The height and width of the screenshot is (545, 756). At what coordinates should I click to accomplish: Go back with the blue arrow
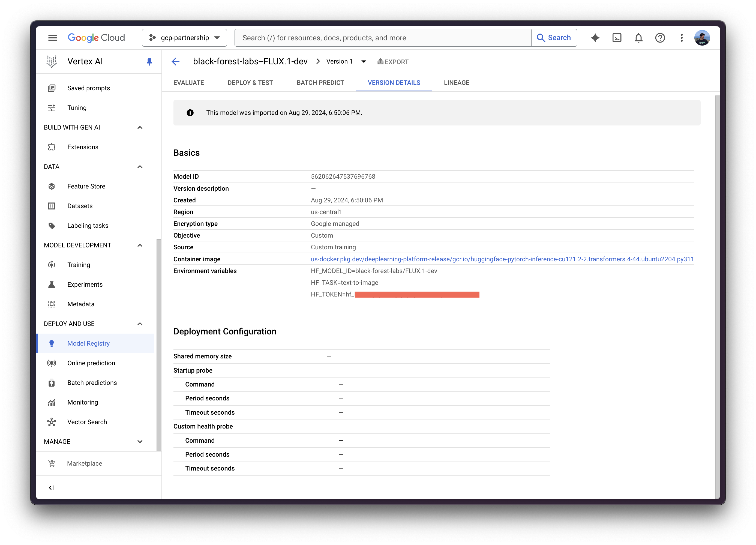tap(176, 62)
